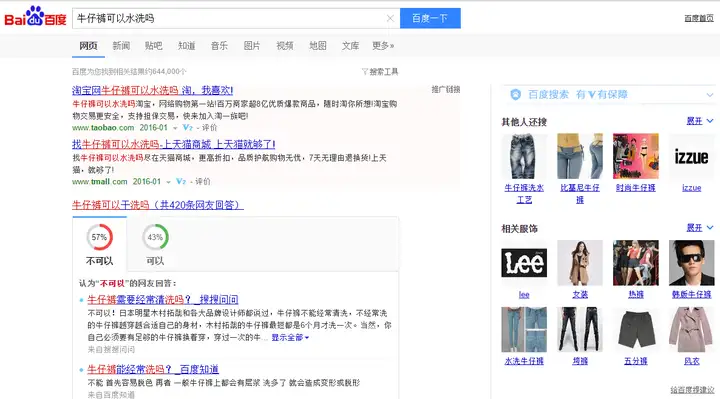Click the 时尚牛仔裤 thumbnail image

point(636,156)
